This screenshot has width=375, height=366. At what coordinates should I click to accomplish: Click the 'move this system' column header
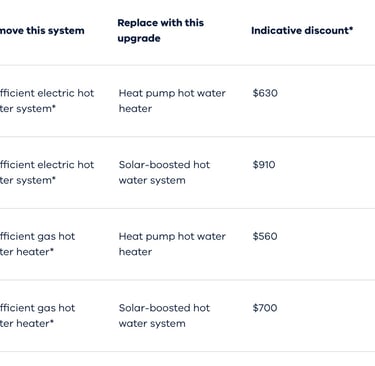point(42,31)
